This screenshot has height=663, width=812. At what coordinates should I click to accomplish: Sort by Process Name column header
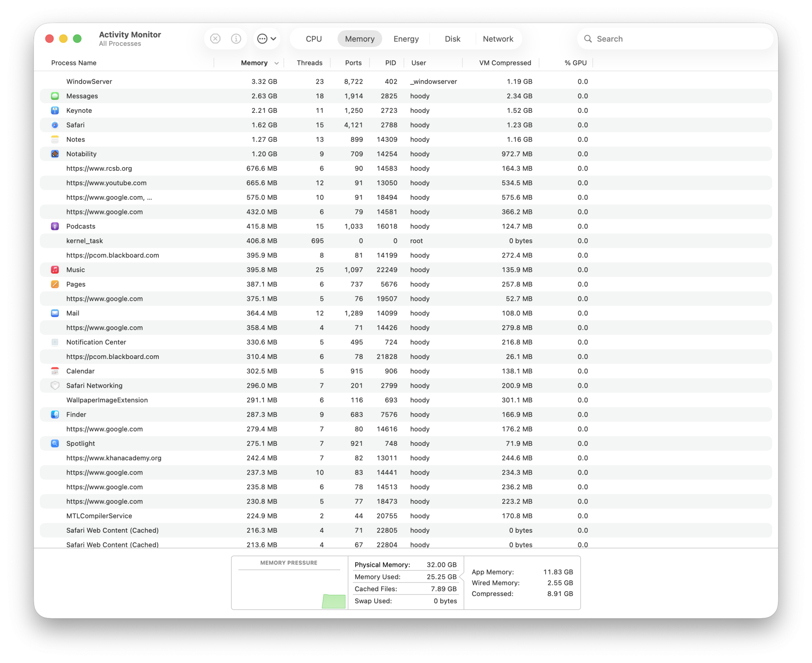74,63
